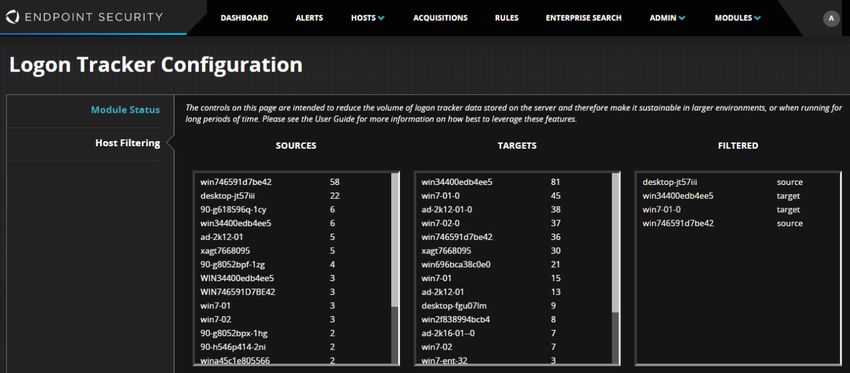The width and height of the screenshot is (850, 373).
Task: Open the MODULES dropdown menu
Action: point(737,18)
